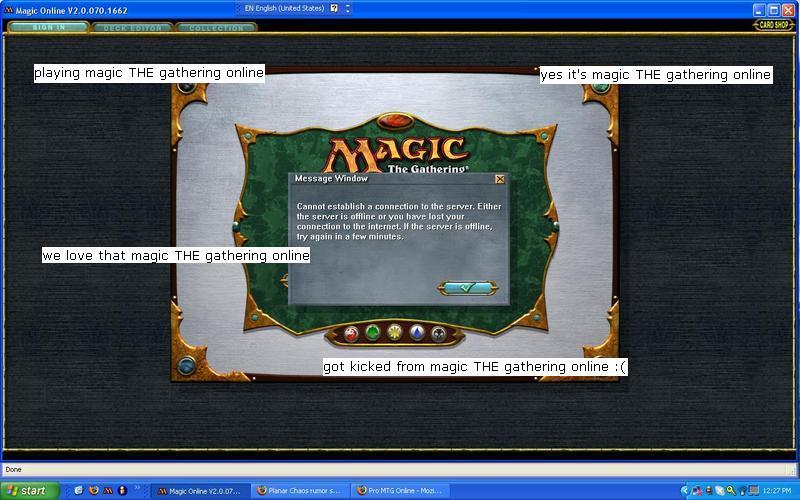Expand hidden system tray icons arrow
Image resolution: width=800 pixels, height=500 pixels.
685,491
